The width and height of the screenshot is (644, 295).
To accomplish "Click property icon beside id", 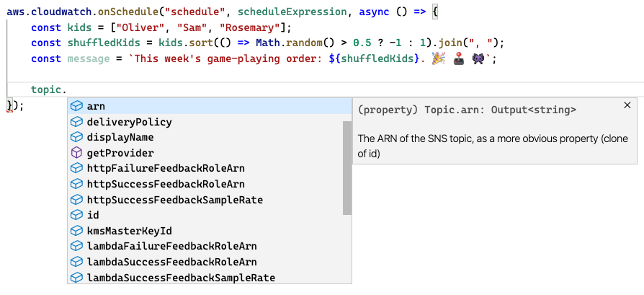I will click(76, 215).
